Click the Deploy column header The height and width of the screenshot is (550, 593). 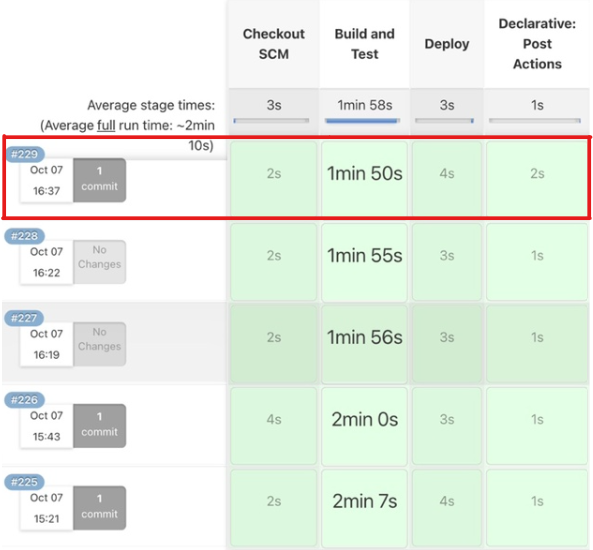click(x=447, y=44)
